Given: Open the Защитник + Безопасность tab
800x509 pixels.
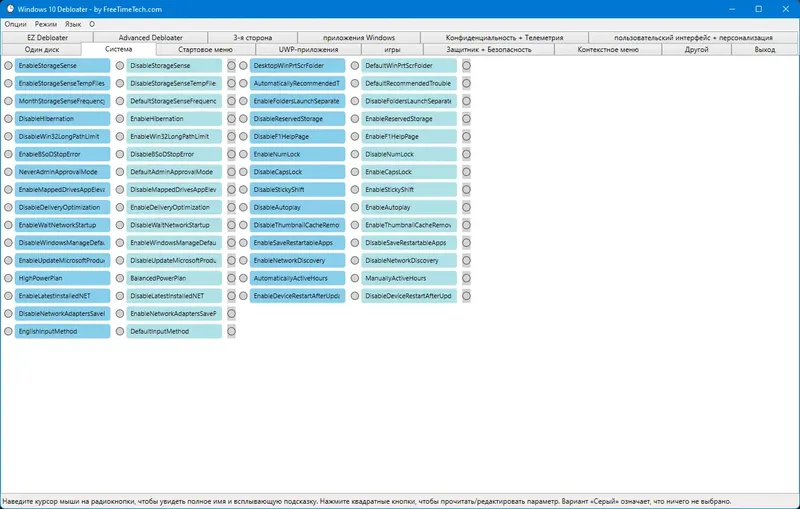Looking at the screenshot, I should pos(489,49).
